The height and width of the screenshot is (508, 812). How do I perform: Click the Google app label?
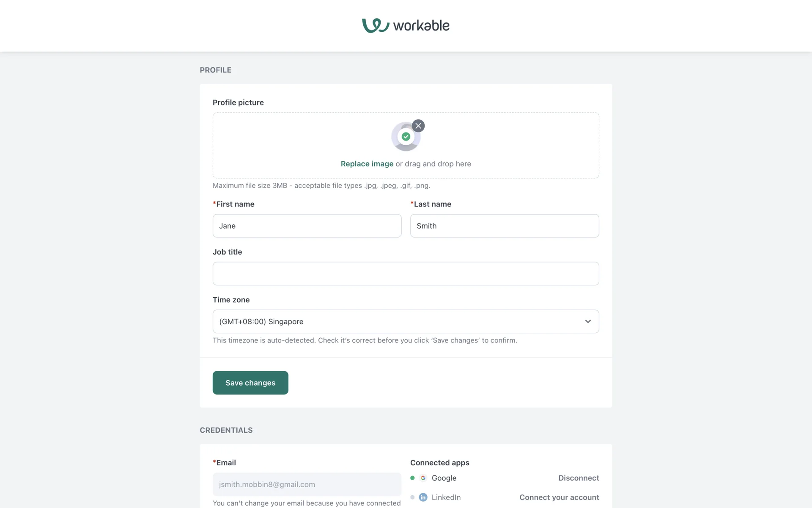coord(444,478)
